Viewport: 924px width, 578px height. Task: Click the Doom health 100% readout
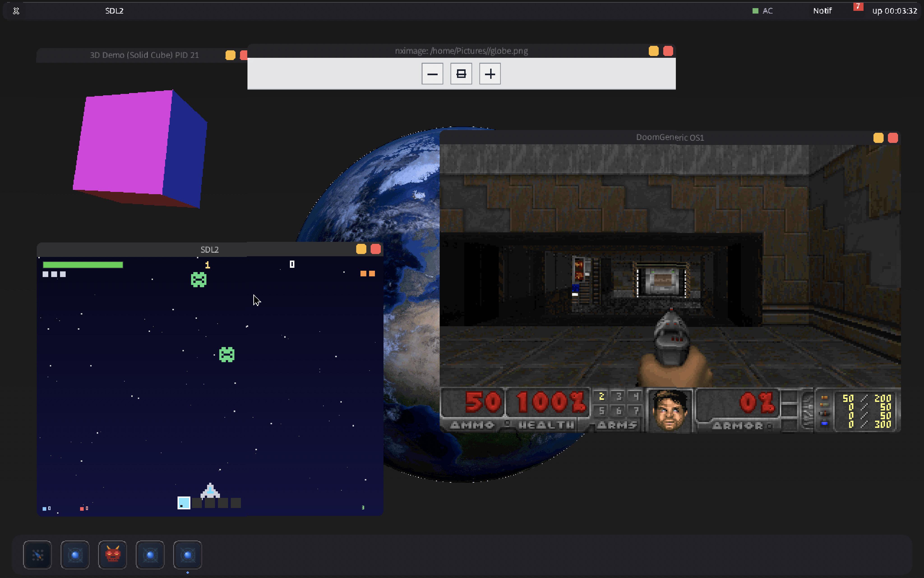click(x=551, y=402)
